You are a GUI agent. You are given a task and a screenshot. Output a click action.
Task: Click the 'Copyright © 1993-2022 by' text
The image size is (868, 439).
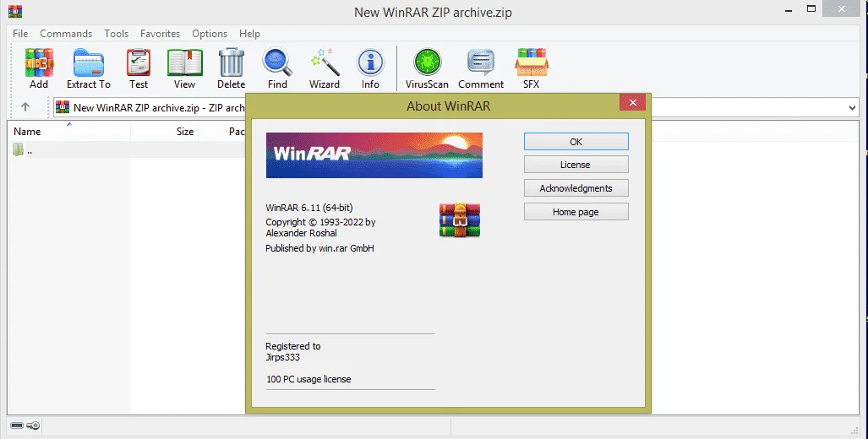click(320, 222)
